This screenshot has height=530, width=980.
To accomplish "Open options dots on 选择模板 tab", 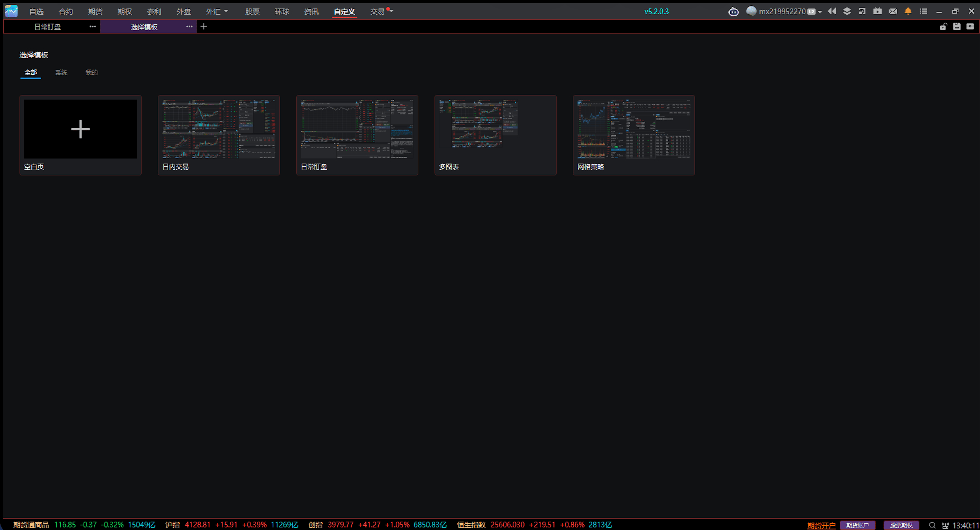I will [189, 26].
